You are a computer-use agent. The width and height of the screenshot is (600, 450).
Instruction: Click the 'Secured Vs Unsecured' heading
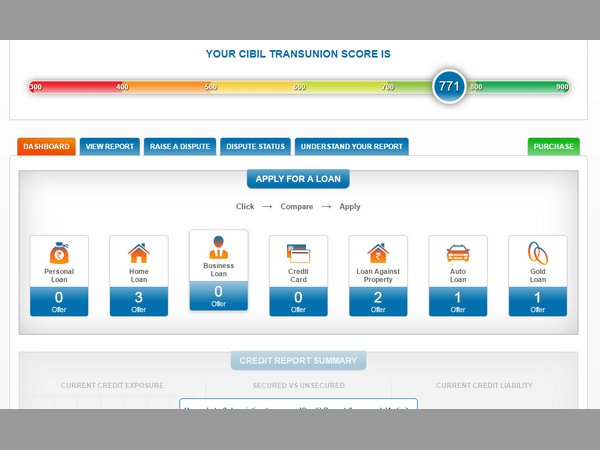pyautogui.click(x=298, y=385)
